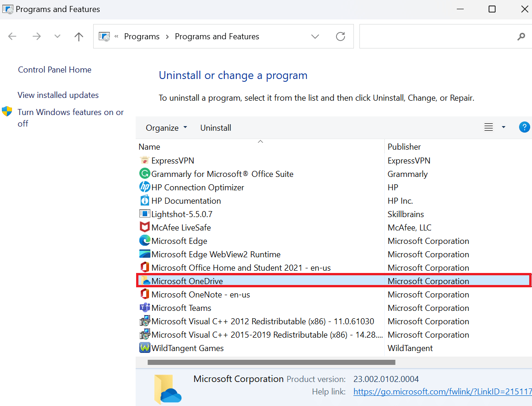Open the recent locations chevron

[x=57, y=36]
